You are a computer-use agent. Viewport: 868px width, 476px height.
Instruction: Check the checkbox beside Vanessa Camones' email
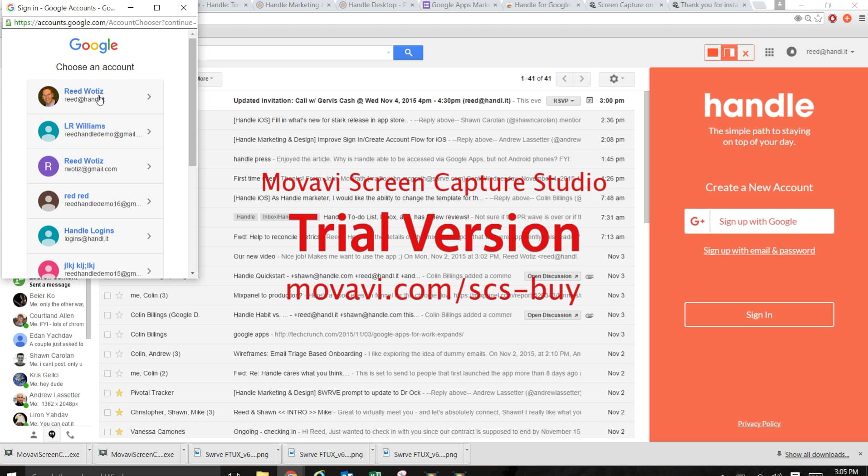pyautogui.click(x=107, y=431)
